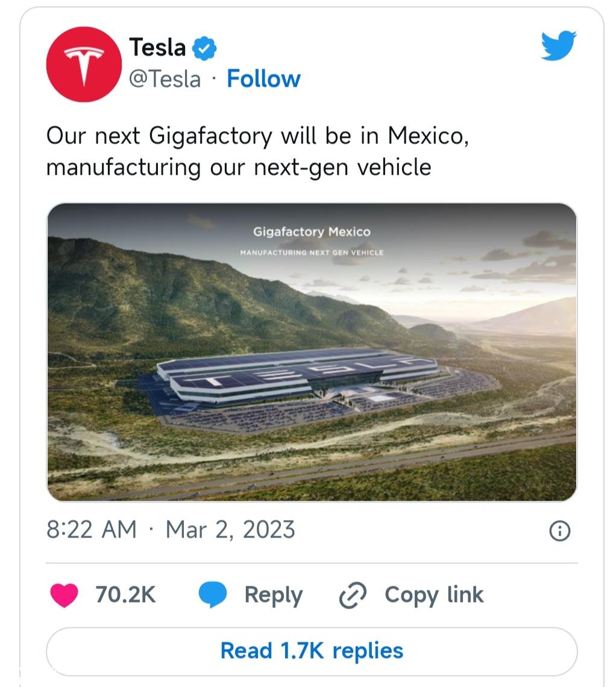
Task: Read 1.7K replies button
Action: tap(312, 651)
